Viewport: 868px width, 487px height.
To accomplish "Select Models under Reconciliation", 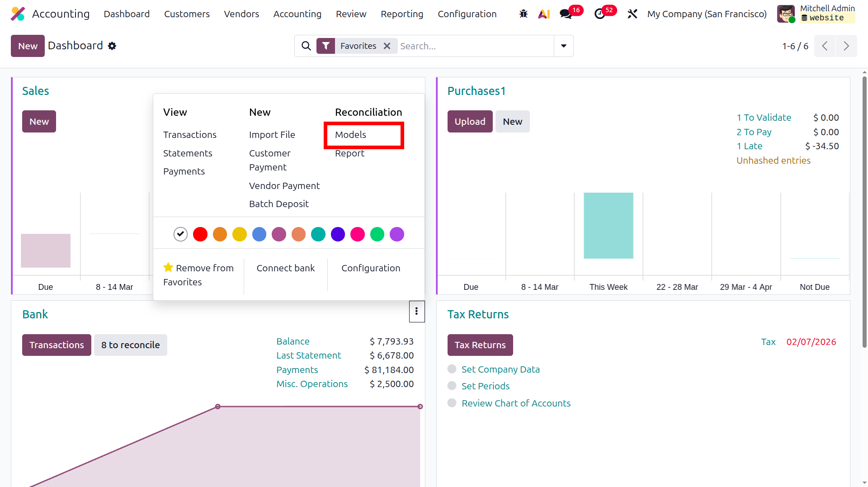I will (x=350, y=135).
